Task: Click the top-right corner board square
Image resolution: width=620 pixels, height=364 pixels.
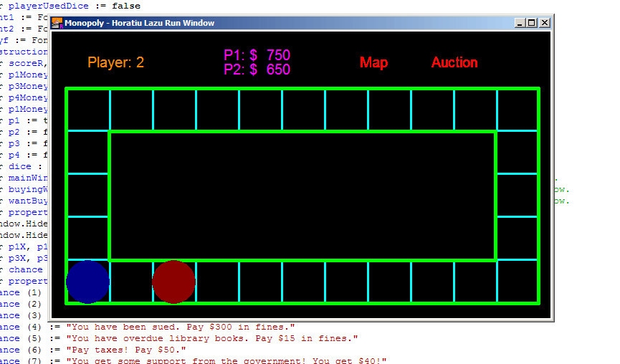Action: click(518, 110)
